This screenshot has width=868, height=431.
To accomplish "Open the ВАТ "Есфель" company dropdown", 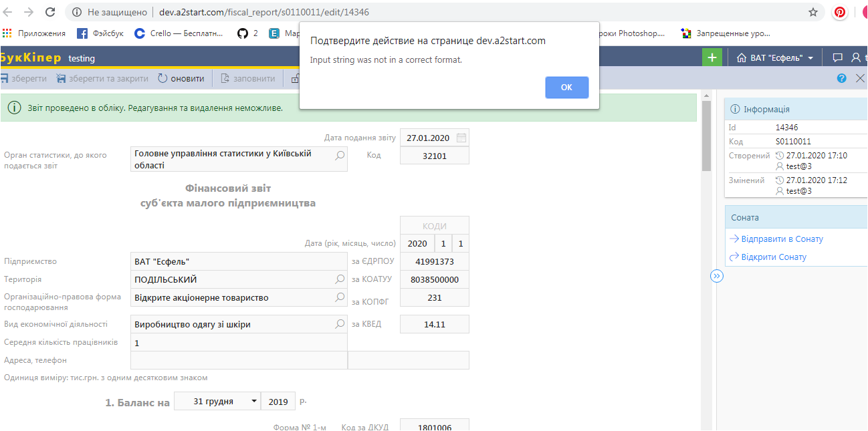I will click(775, 58).
